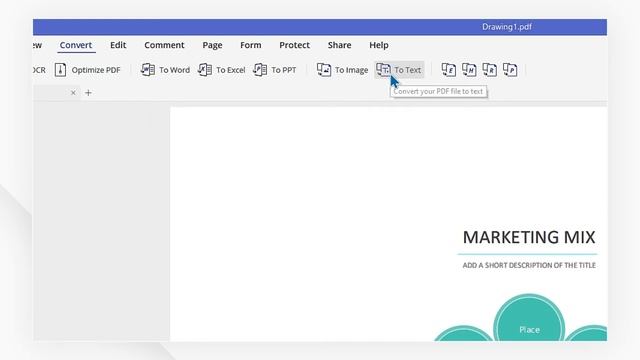Open the Comment tab
Viewport: 640px width, 360px height.
click(164, 45)
